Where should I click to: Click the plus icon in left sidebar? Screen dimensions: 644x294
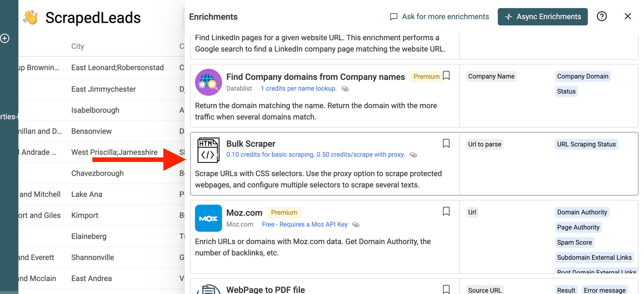[x=5, y=38]
